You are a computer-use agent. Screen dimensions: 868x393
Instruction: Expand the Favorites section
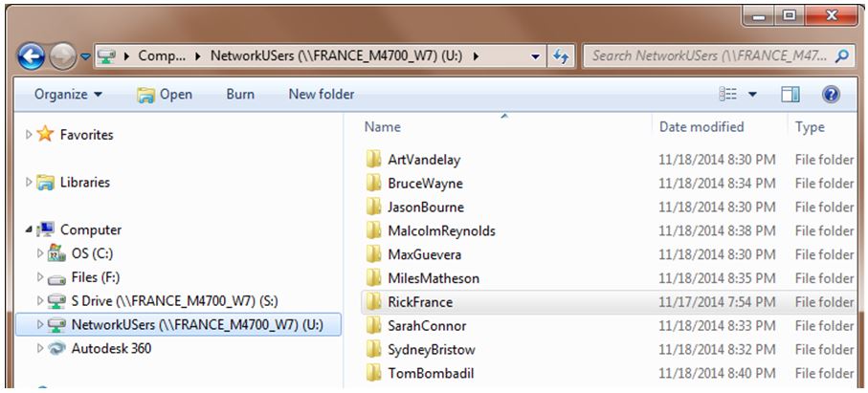click(x=28, y=136)
